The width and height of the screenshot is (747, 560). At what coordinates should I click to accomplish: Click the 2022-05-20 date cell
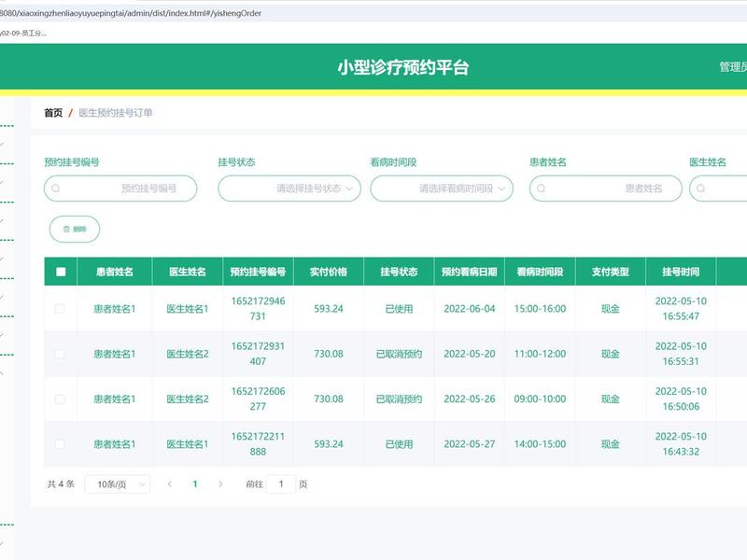pos(470,354)
